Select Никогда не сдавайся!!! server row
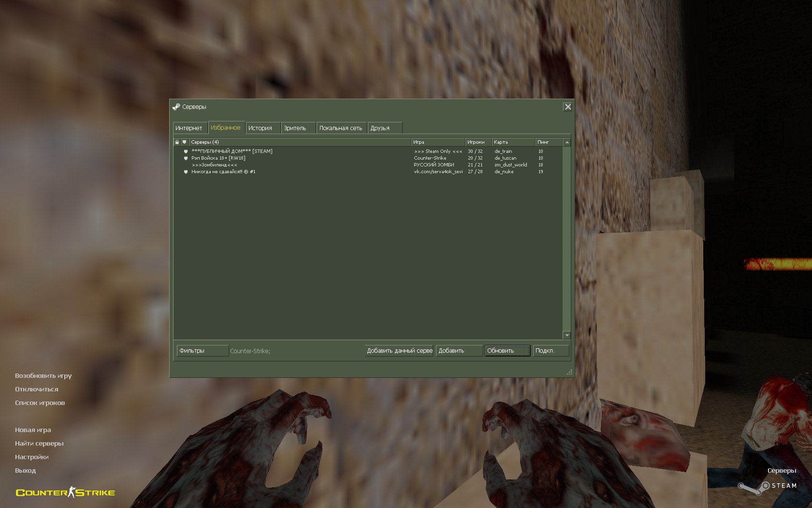 click(368, 172)
